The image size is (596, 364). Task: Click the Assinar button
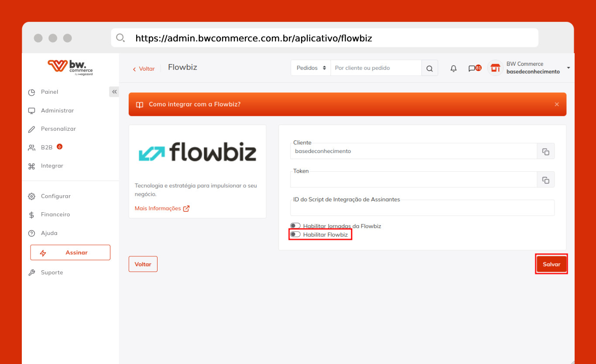click(x=70, y=252)
